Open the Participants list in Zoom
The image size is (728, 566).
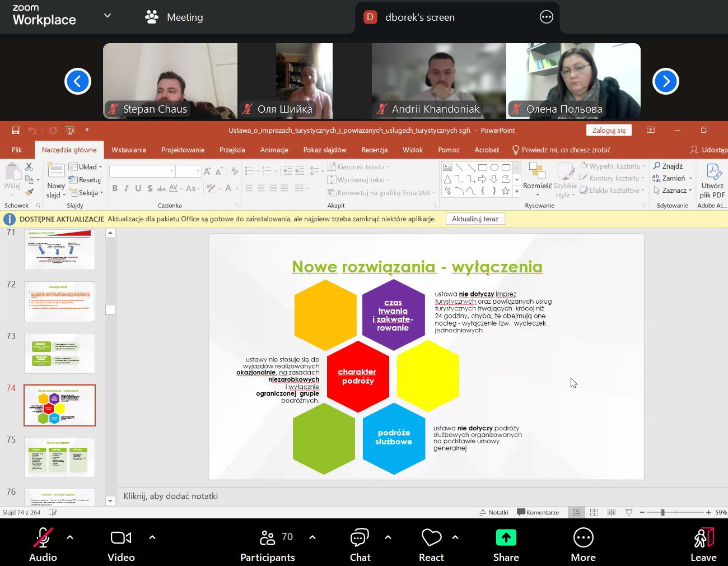point(268,539)
